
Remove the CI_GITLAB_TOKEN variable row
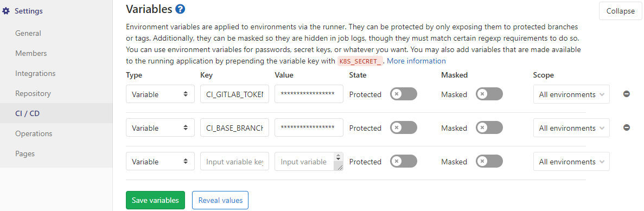point(627,94)
